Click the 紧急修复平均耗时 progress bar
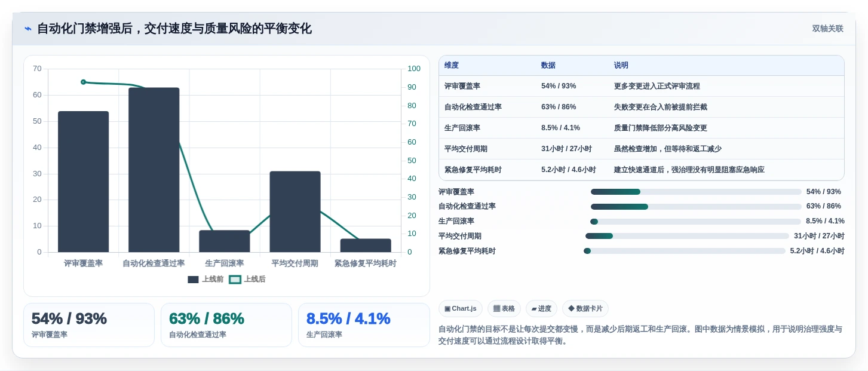The image size is (868, 371). (x=685, y=251)
